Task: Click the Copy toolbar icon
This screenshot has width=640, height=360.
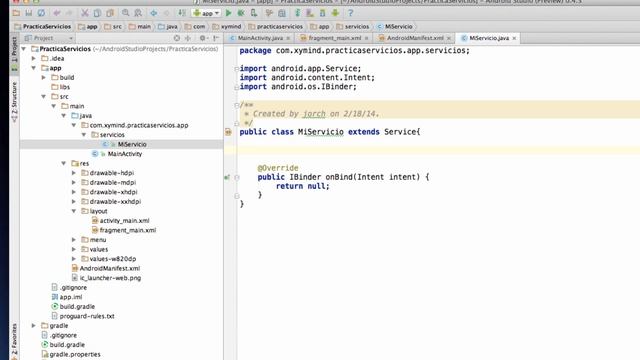Action: [97, 13]
